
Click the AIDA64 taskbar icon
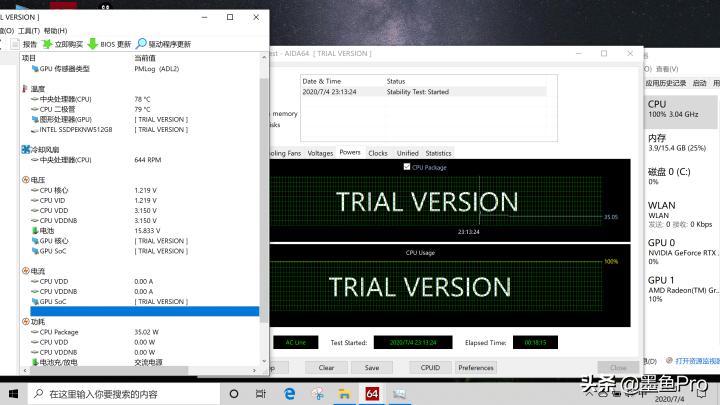[x=372, y=394]
